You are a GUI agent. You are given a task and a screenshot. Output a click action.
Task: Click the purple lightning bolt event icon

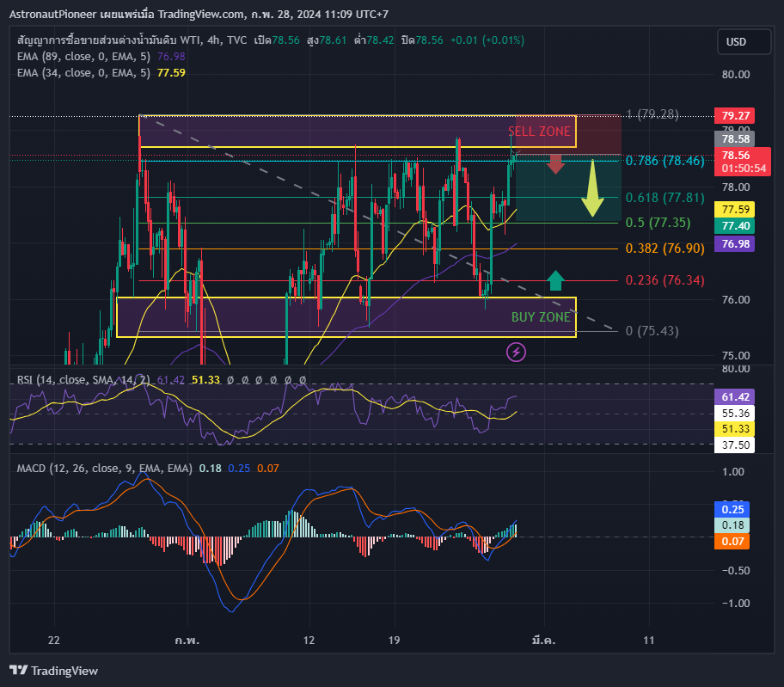(516, 352)
